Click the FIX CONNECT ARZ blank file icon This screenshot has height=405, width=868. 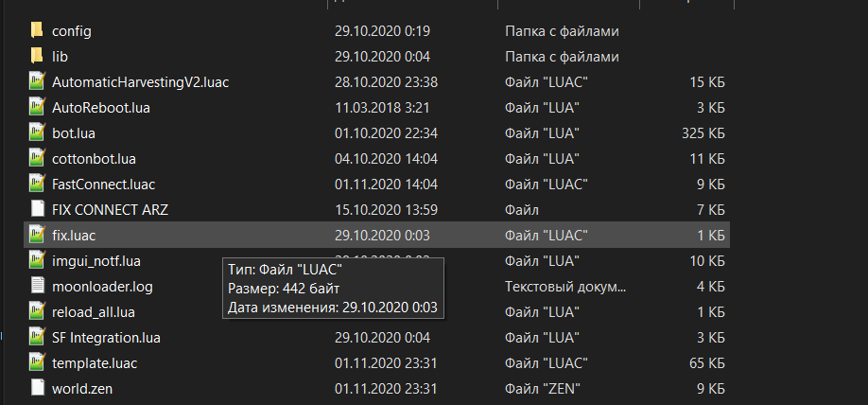(x=37, y=208)
